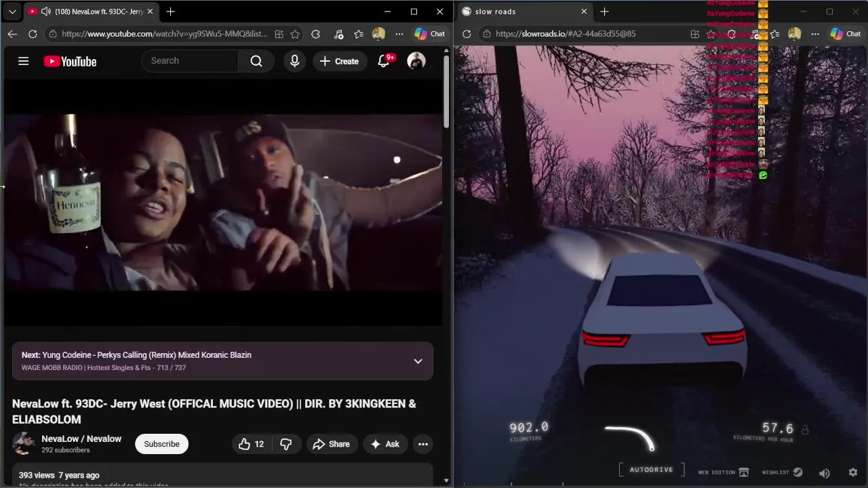Click the YouTube search magnifier button
Image resolution: width=868 pixels, height=488 pixels.
pyautogui.click(x=256, y=61)
